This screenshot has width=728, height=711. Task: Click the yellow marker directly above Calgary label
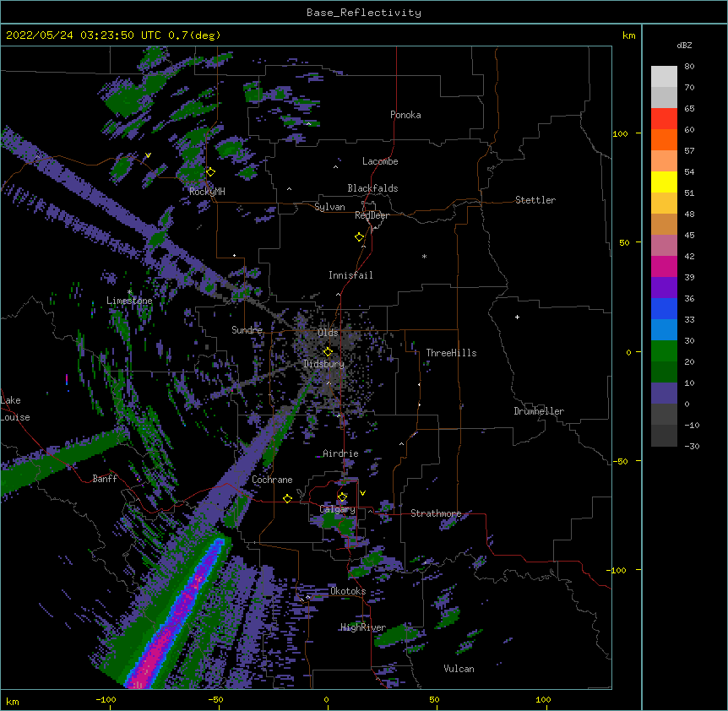pos(342,497)
